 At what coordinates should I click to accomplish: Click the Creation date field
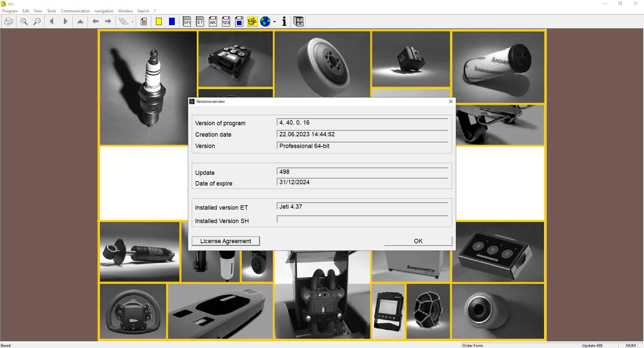[363, 134]
